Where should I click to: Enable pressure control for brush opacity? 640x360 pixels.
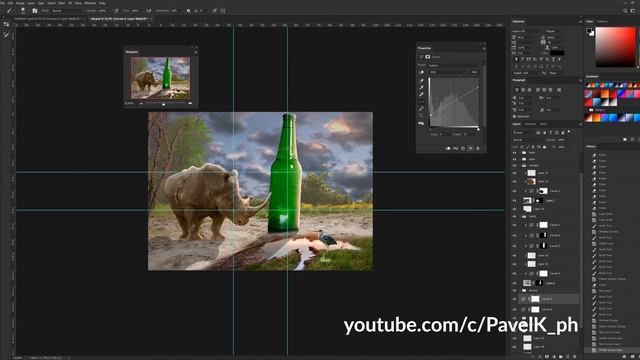point(116,11)
